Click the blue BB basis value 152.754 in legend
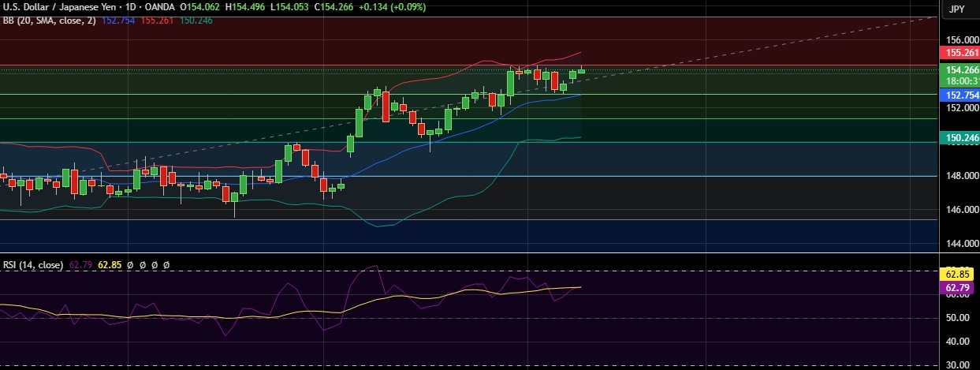The image size is (980, 370). click(x=118, y=20)
